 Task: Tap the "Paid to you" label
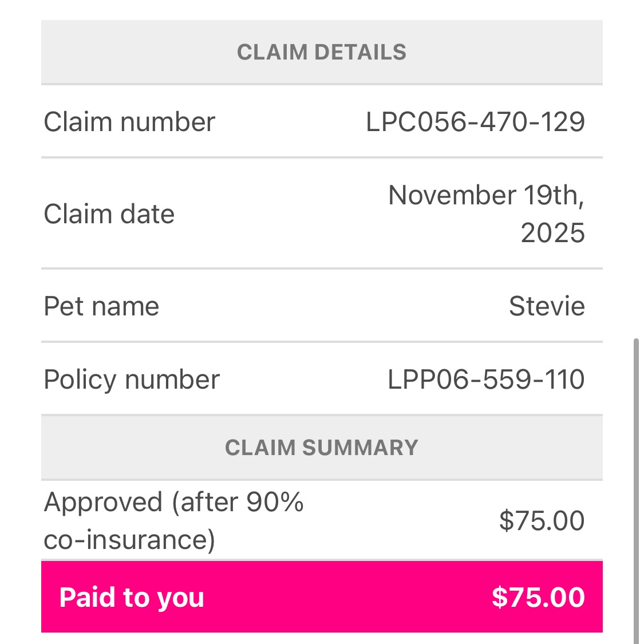coord(132,598)
